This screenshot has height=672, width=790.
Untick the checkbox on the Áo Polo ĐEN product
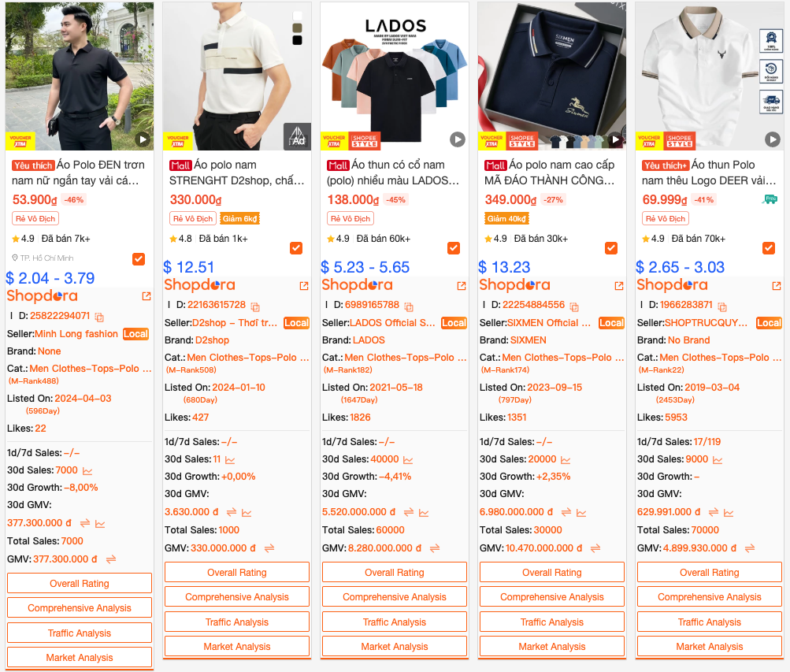pyautogui.click(x=139, y=259)
